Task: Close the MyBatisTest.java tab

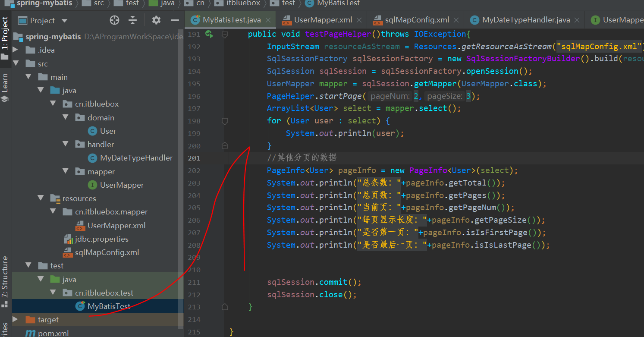Action: (268, 20)
